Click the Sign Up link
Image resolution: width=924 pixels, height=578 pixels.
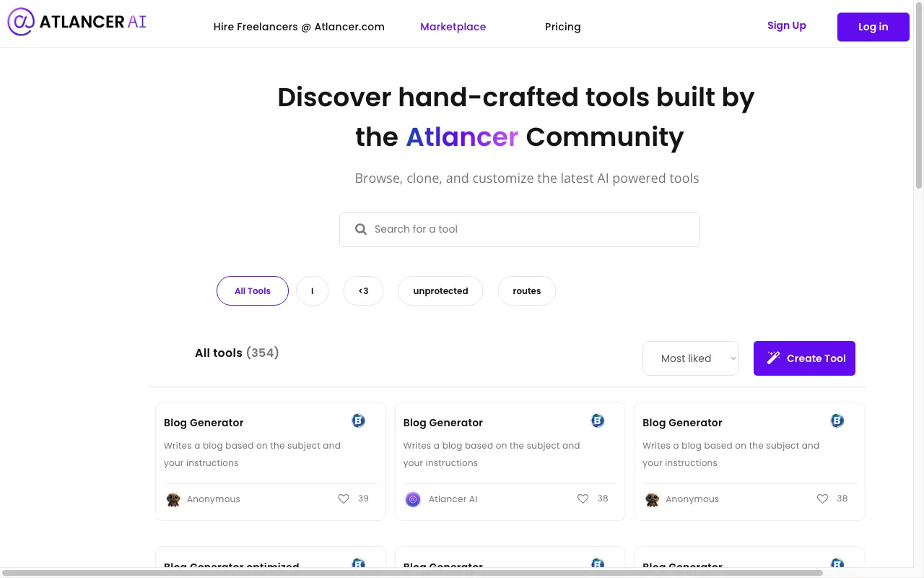click(x=787, y=25)
